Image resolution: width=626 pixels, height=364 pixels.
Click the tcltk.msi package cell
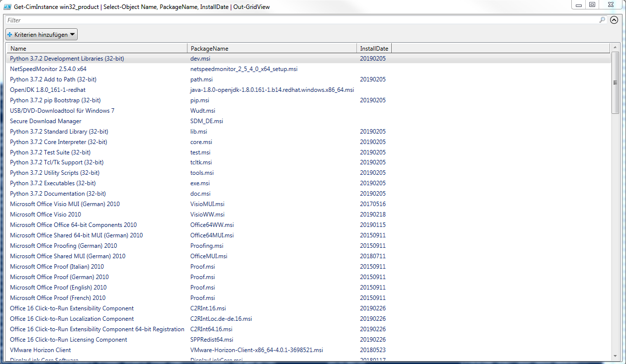pyautogui.click(x=201, y=162)
